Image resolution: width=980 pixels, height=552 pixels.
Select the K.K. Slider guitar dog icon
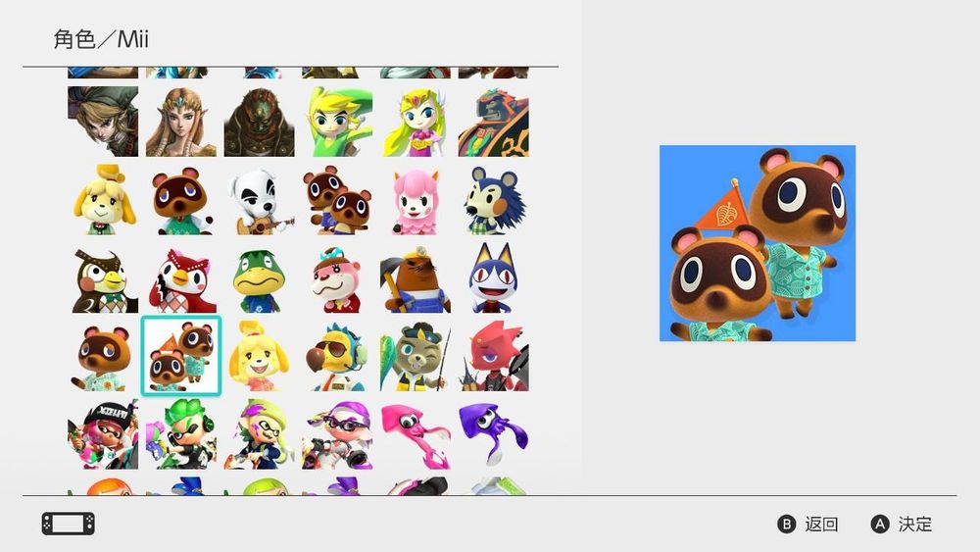[259, 200]
